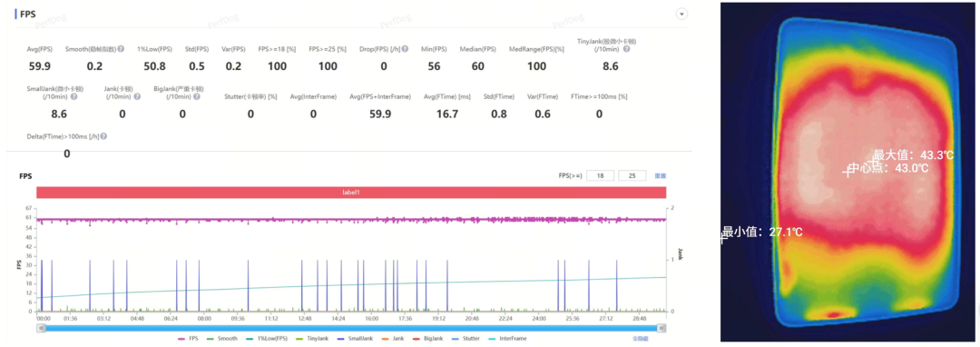Viewport: 980px width, 347px height.
Task: Click the Stutter(卡顿率) [%] label
Action: click(250, 96)
